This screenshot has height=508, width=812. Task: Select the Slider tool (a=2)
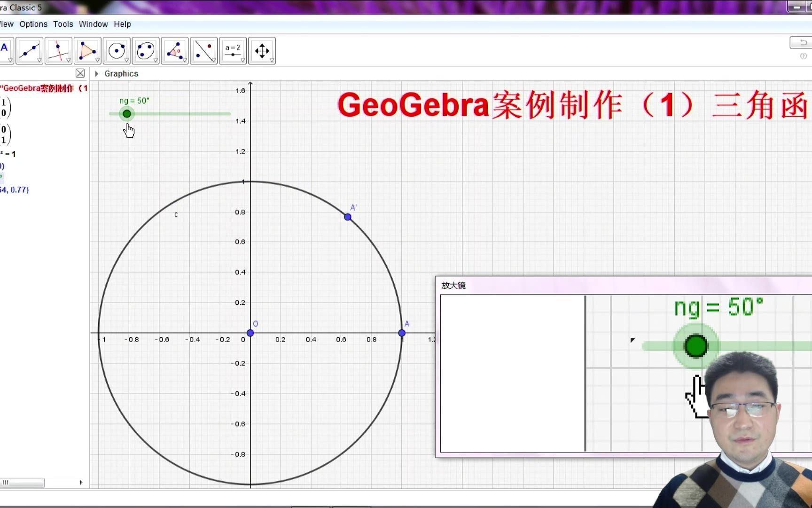click(233, 50)
